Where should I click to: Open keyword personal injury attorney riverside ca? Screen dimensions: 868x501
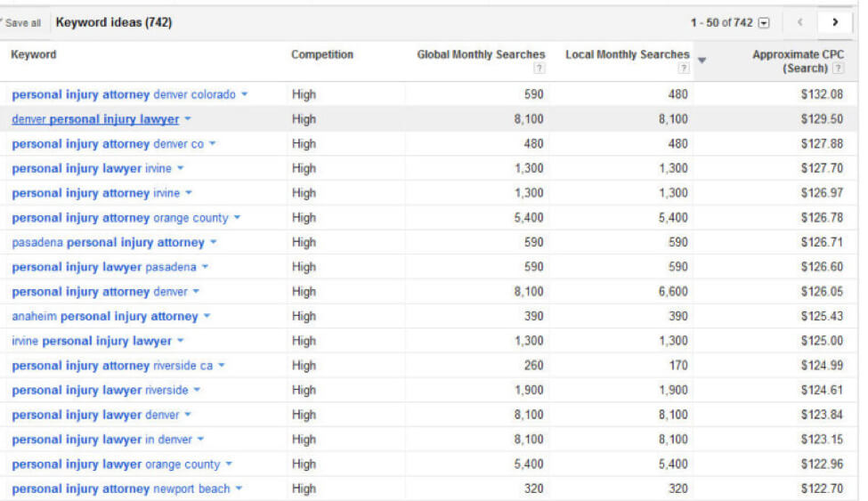tap(112, 366)
